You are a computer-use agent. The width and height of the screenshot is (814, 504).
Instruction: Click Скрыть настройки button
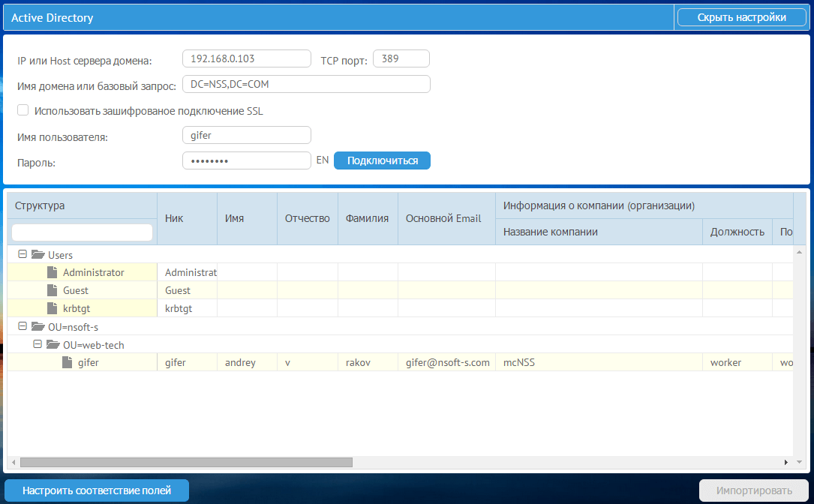pos(742,17)
